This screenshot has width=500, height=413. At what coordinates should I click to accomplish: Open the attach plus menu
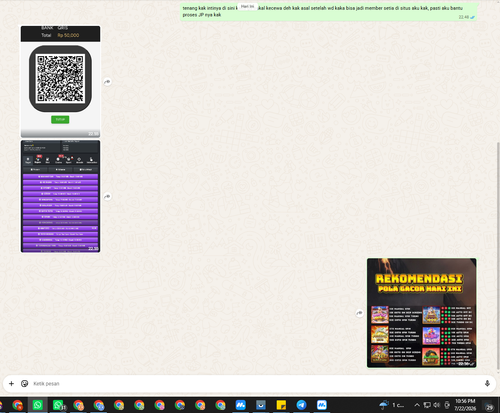[x=11, y=383]
